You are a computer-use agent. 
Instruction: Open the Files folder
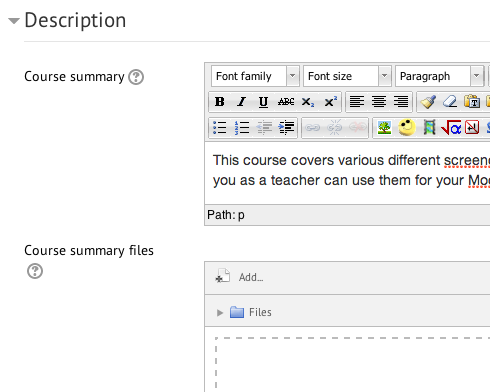251,312
